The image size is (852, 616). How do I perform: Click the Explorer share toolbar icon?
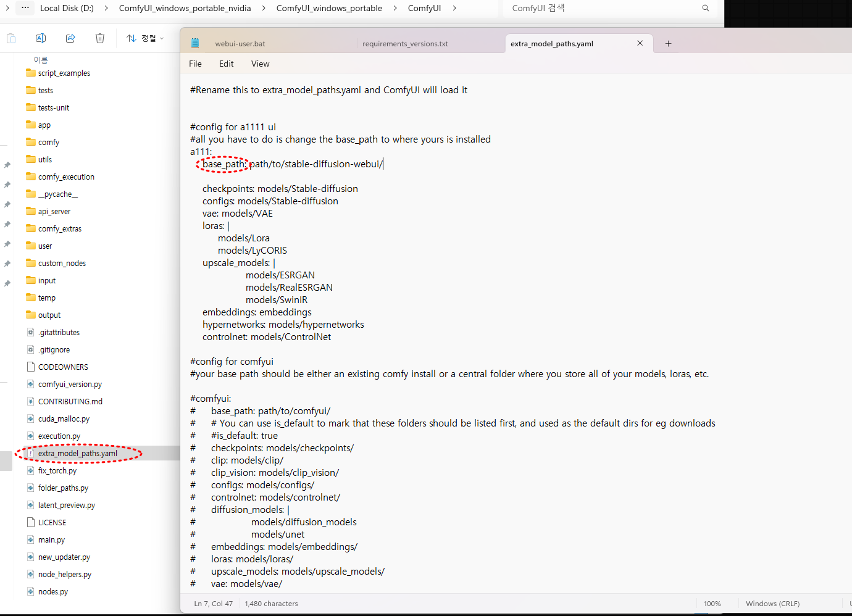pos(70,38)
